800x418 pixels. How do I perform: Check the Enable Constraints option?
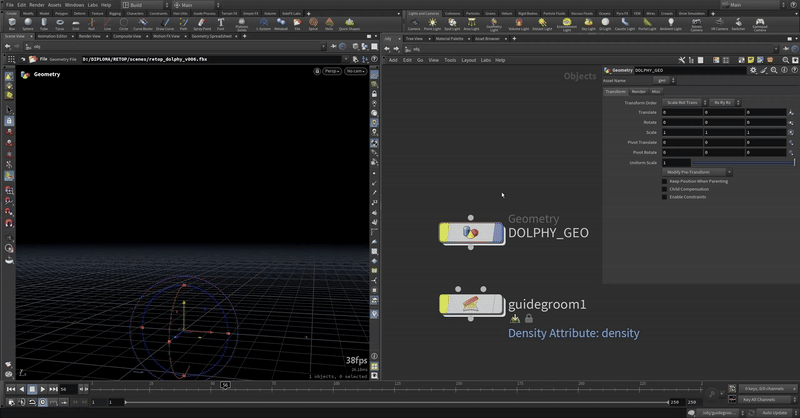point(664,197)
